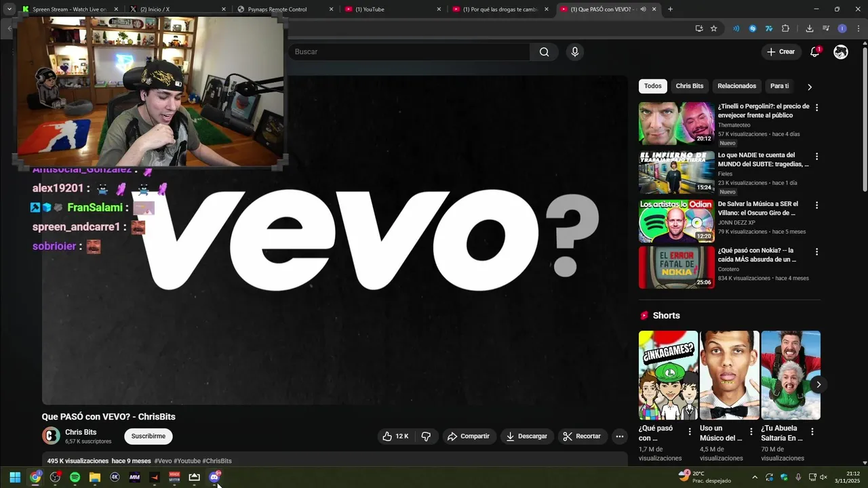Image resolution: width=868 pixels, height=488 pixels.
Task: Open the media controls icon in Chrome toolbar
Action: coord(826,28)
